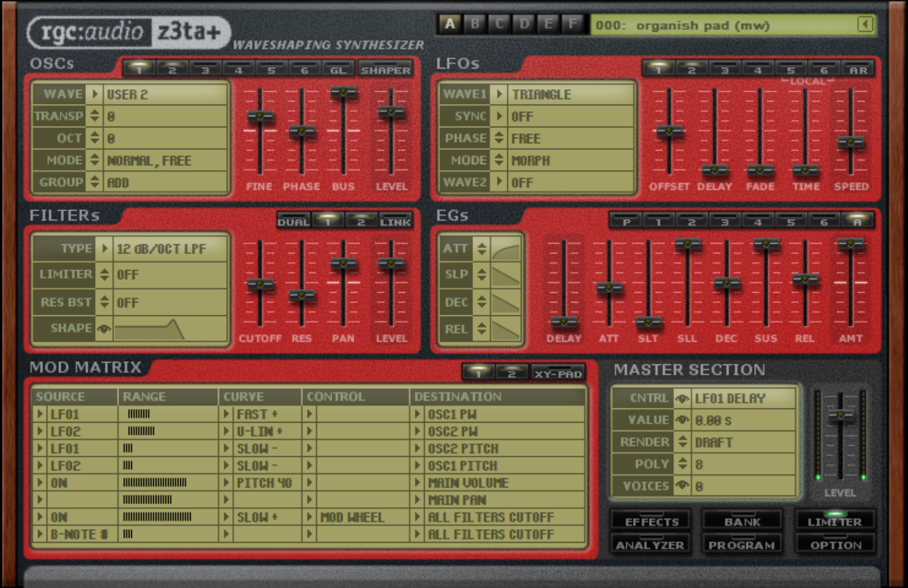This screenshot has height=588, width=908.
Task: Select the XY-PAD tab in Mod Matrix
Action: [558, 373]
